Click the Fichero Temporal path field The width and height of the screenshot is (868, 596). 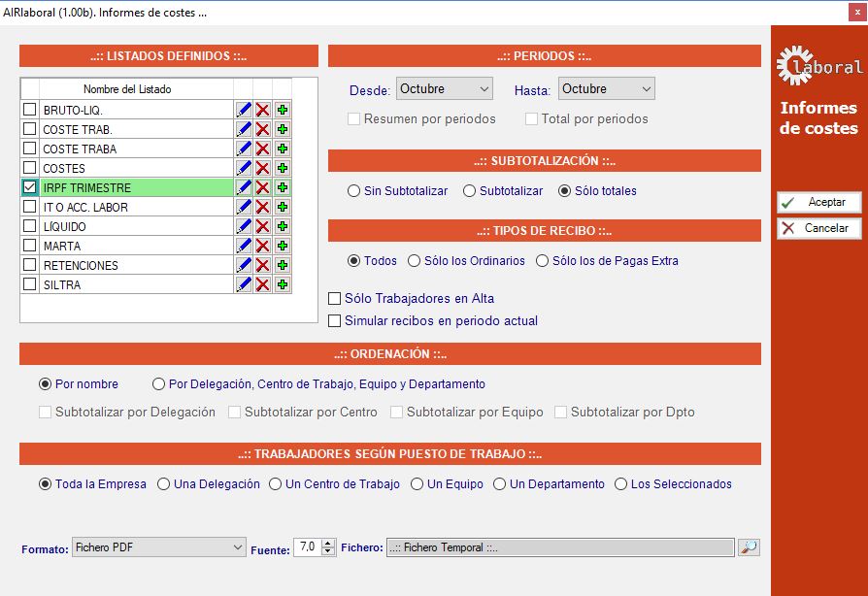[559, 547]
